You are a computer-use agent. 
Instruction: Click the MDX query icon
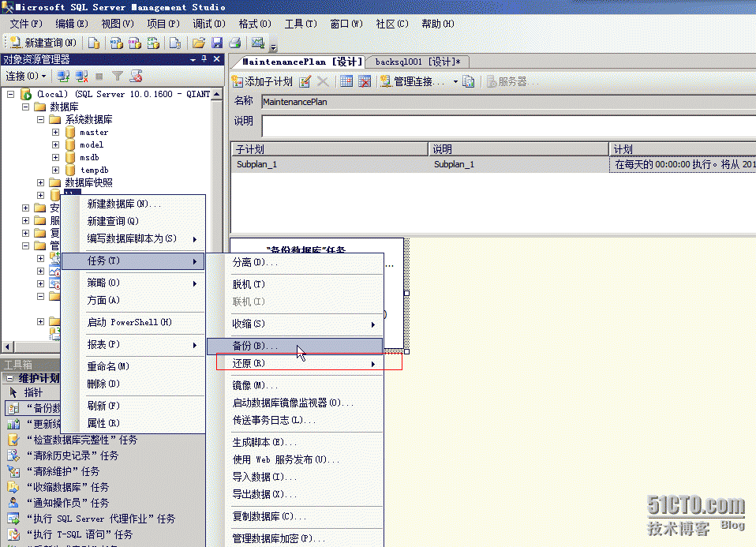click(116, 43)
